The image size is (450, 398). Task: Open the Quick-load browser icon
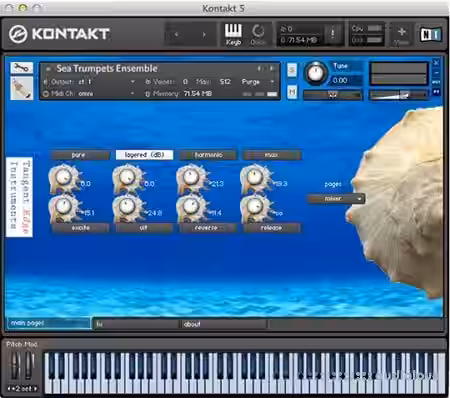click(258, 34)
